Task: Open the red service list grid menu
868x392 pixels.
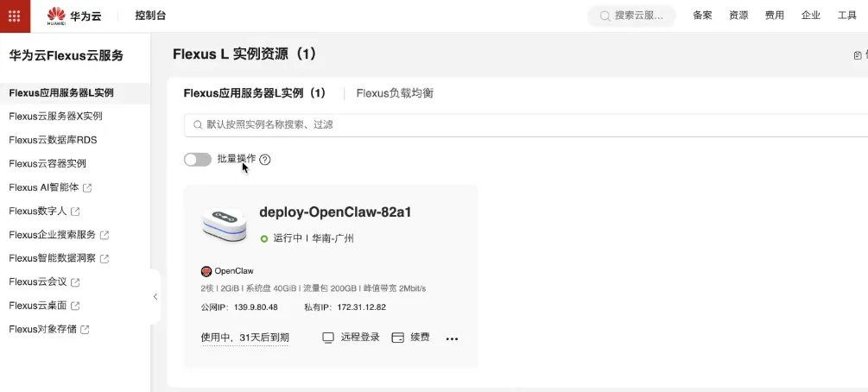Action: (x=15, y=16)
